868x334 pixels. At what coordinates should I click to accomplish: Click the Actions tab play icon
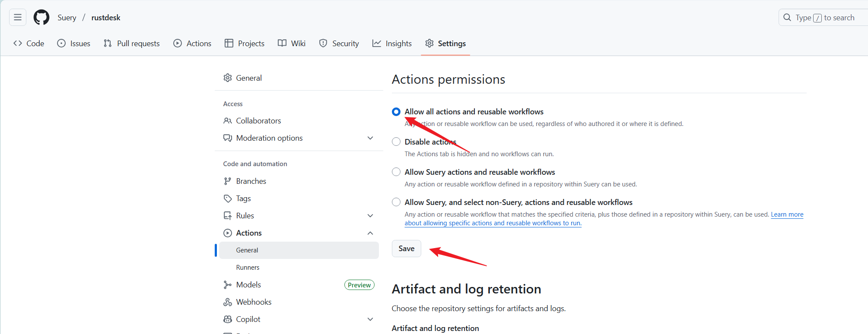click(x=178, y=43)
